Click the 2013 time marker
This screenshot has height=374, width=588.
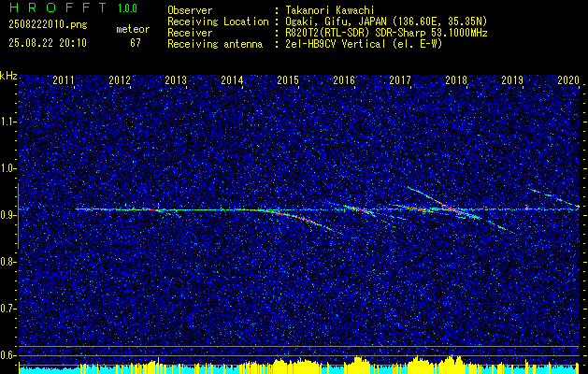click(x=176, y=79)
